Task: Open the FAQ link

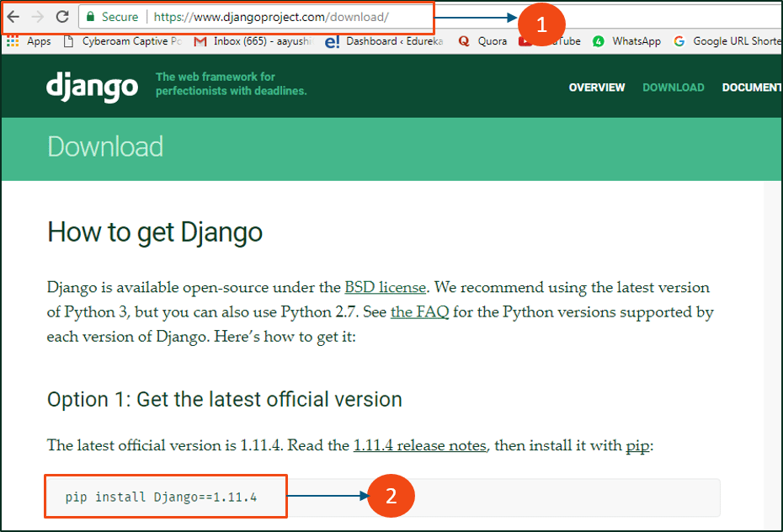Action: (419, 312)
